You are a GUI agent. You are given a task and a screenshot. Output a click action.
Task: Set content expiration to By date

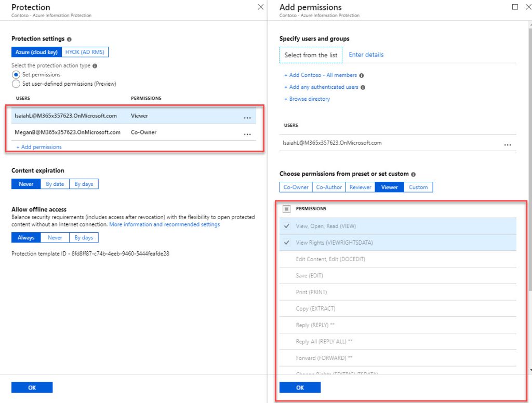click(54, 183)
